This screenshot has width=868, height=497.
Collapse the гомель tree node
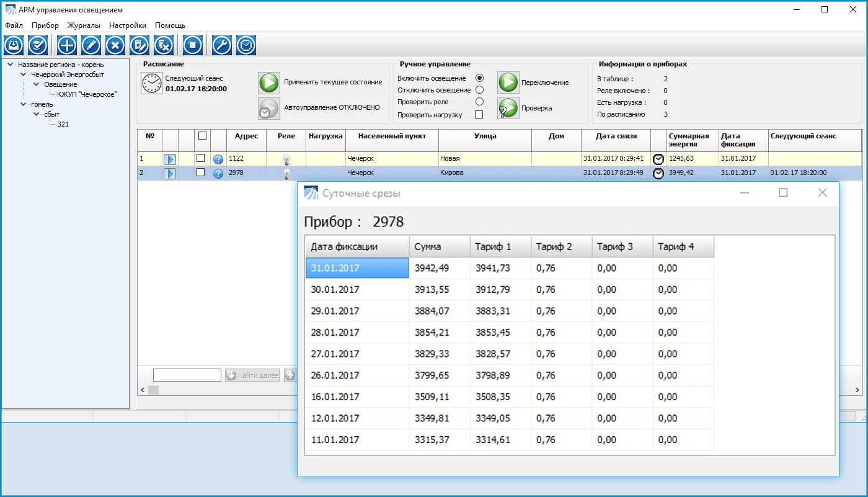click(x=24, y=104)
